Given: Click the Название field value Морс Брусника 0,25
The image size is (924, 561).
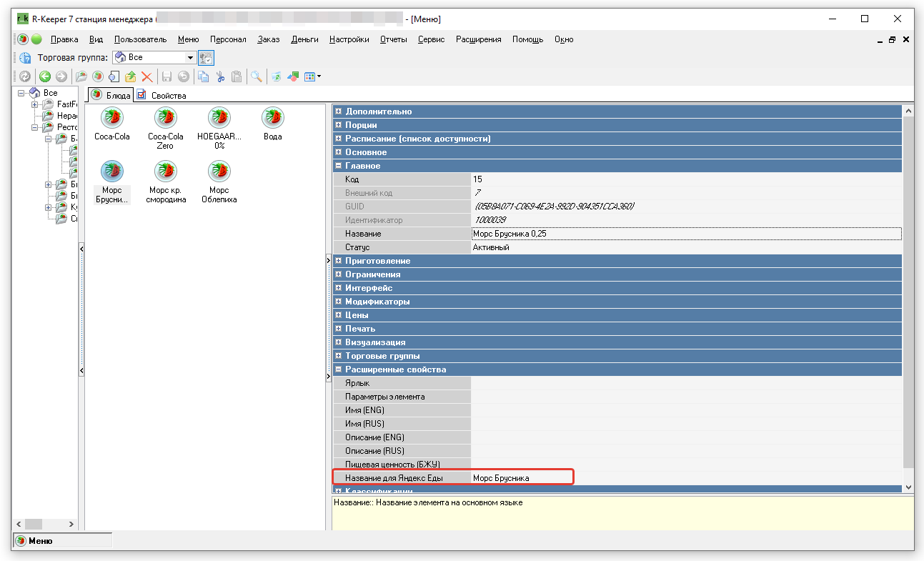Looking at the screenshot, I should [686, 234].
